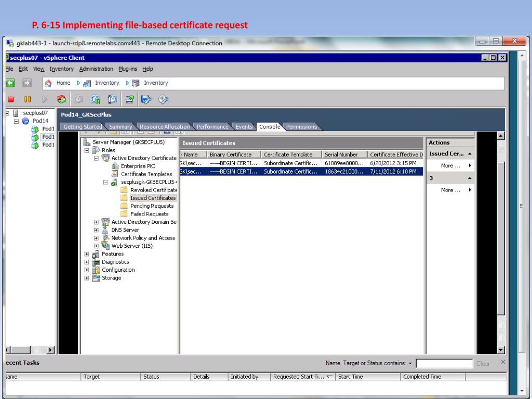Viewport: 532px width, 399px height.
Task: Open the Failed Requests folder icon
Action: pyautogui.click(x=124, y=214)
